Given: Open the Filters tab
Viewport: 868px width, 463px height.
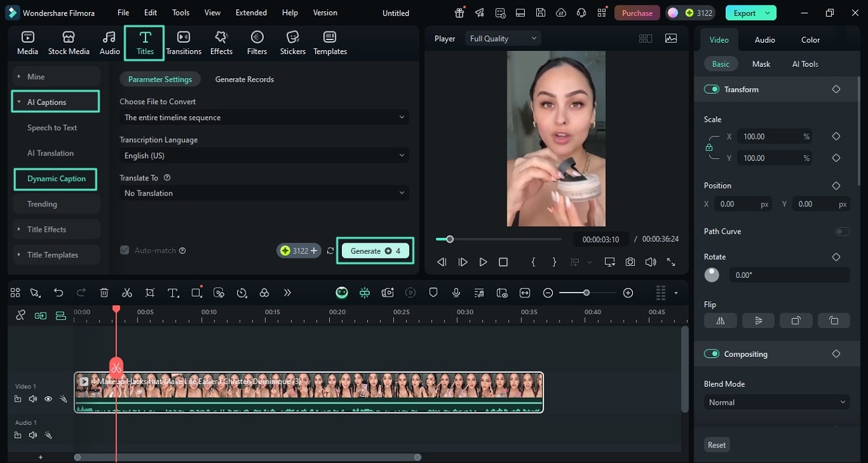Looking at the screenshot, I should point(257,43).
